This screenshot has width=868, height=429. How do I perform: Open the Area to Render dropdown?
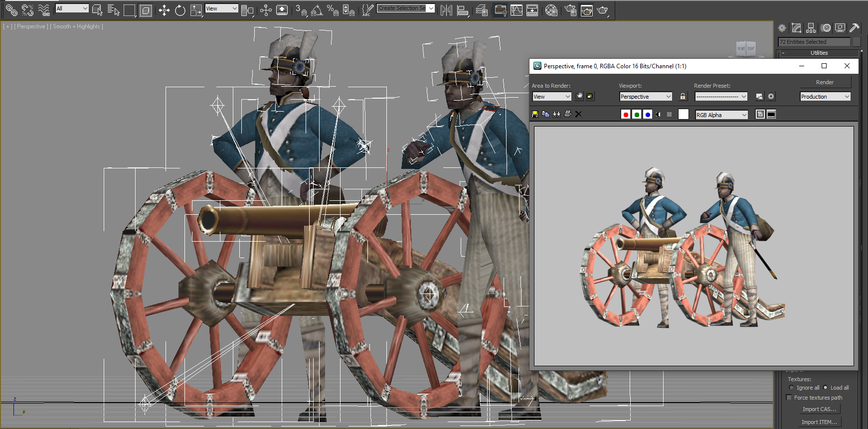pos(552,97)
